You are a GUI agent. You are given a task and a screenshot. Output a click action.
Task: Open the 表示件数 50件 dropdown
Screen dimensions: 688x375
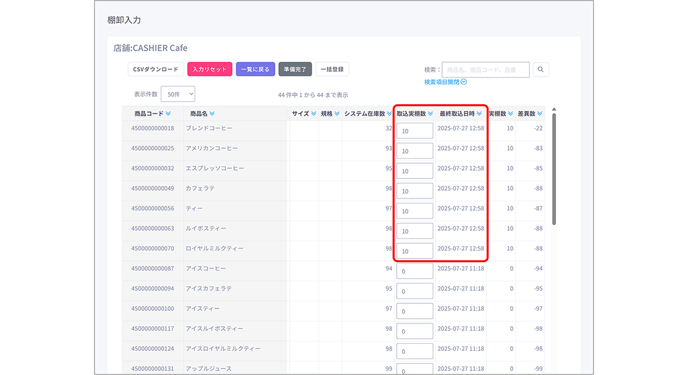coord(178,94)
